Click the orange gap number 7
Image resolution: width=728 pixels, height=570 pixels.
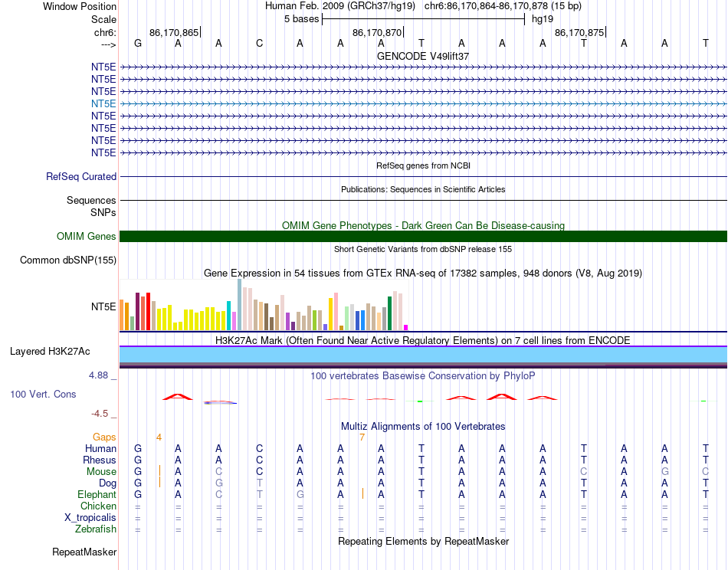(x=362, y=437)
